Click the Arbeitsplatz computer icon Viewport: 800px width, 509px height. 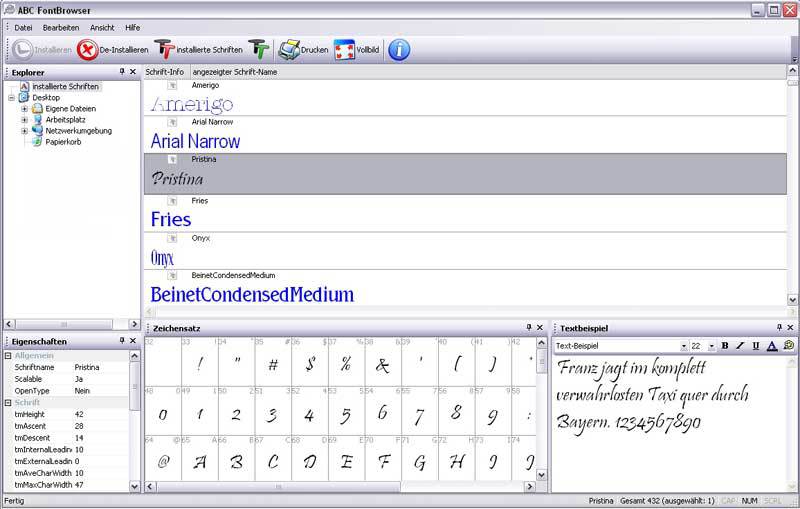pyautogui.click(x=37, y=120)
